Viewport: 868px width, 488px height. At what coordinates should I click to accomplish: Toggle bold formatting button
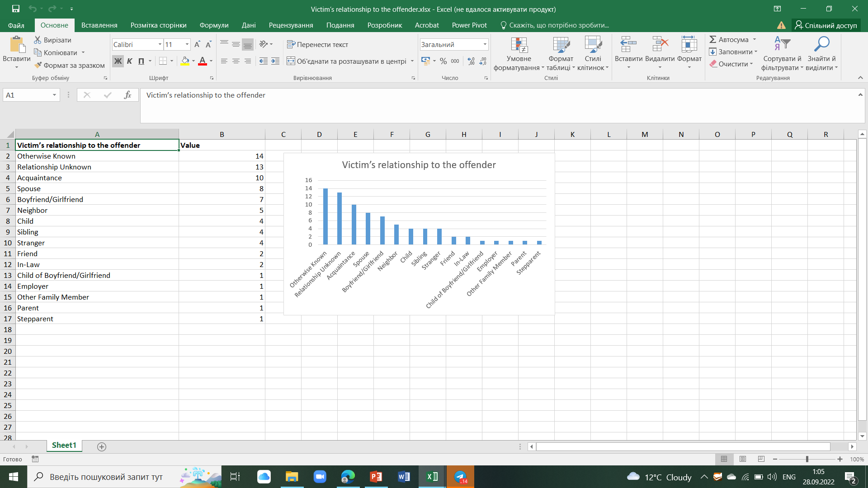(x=118, y=61)
